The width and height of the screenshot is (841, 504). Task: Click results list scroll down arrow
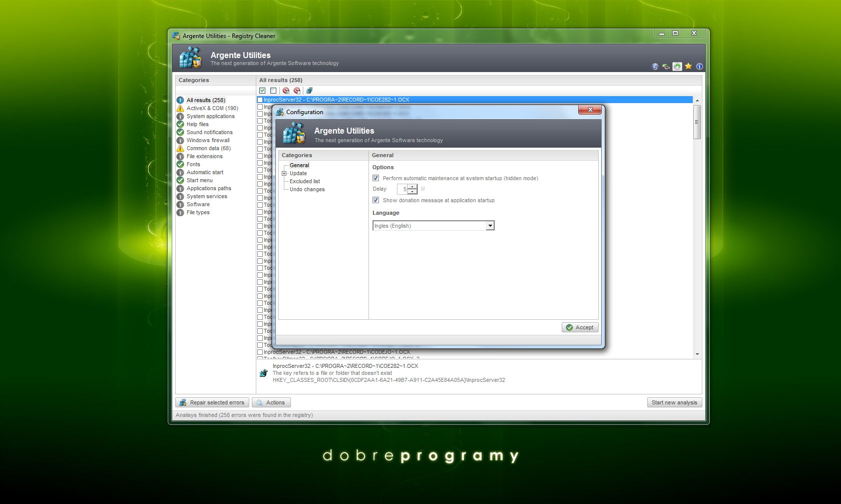point(697,354)
